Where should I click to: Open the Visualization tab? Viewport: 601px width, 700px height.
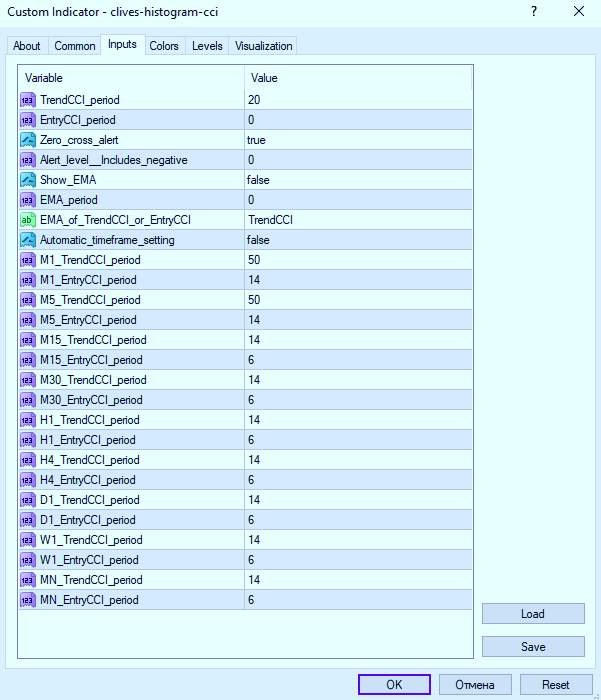pos(263,46)
